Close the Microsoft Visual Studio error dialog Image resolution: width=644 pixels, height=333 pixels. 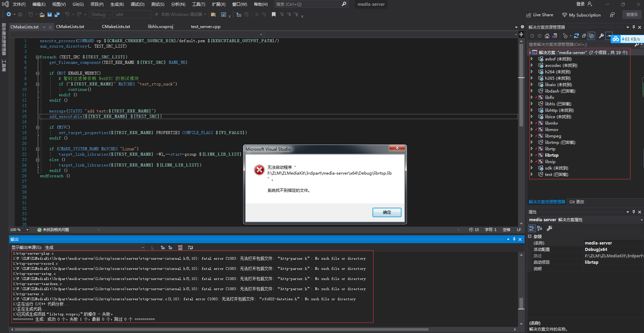(x=397, y=148)
